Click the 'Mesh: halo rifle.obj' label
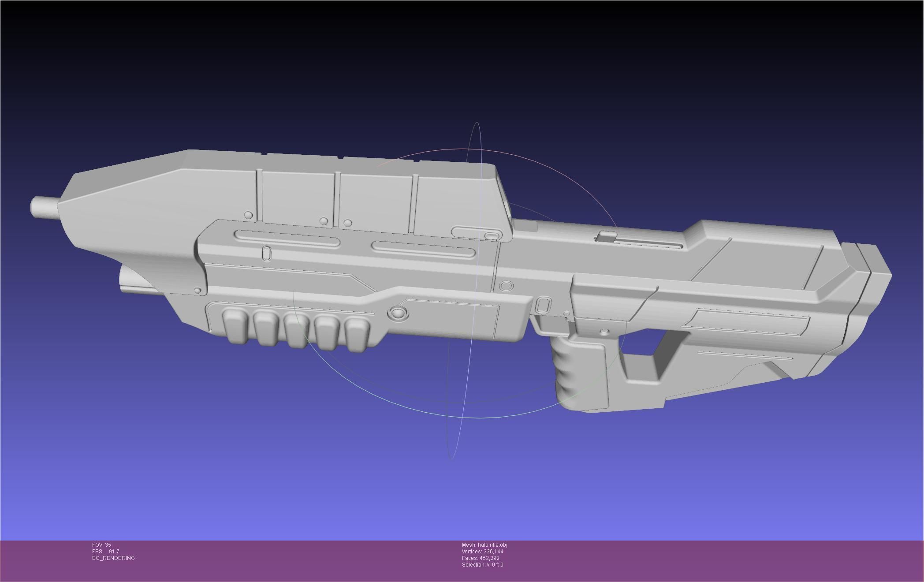Image resolution: width=924 pixels, height=582 pixels. [x=484, y=545]
